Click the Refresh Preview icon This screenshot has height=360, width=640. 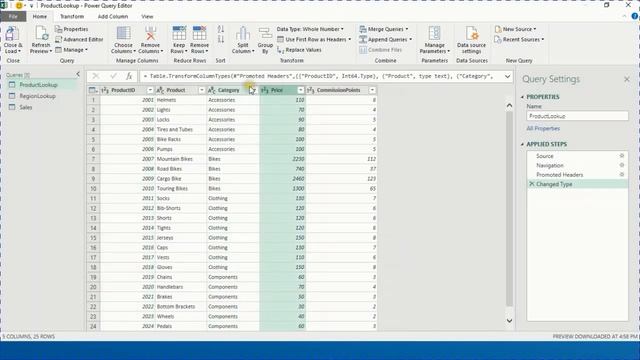click(x=41, y=33)
